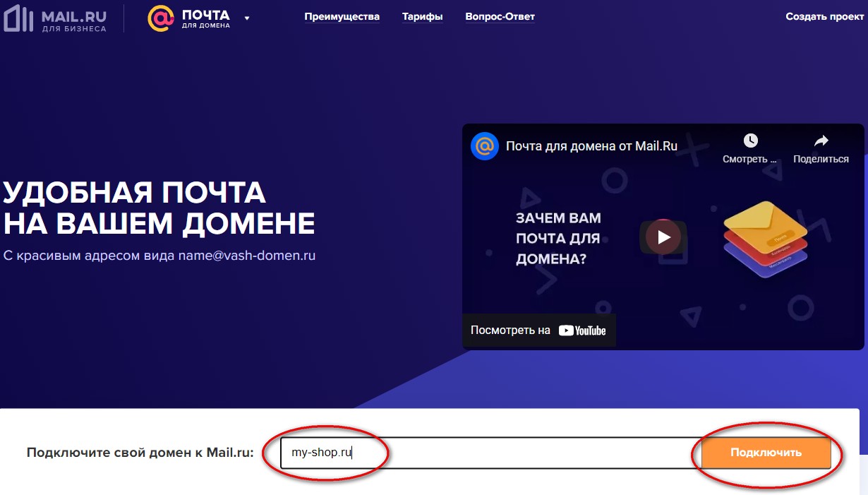
Task: Click the Mail.ru channel avatar in video
Action: coord(485,146)
